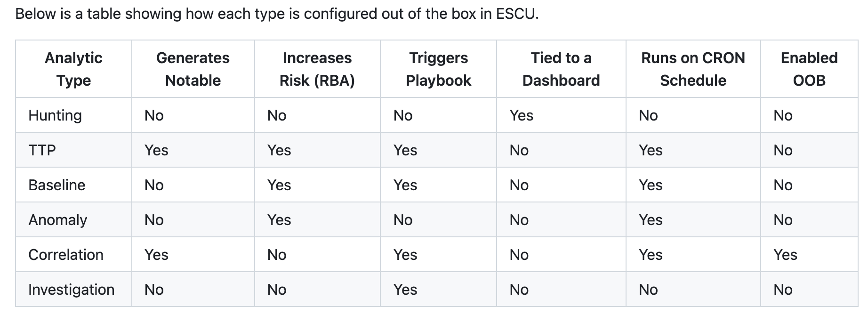Click TTP's Generates Notable Yes cell
Viewport: 868px width, 323px height.
156,150
